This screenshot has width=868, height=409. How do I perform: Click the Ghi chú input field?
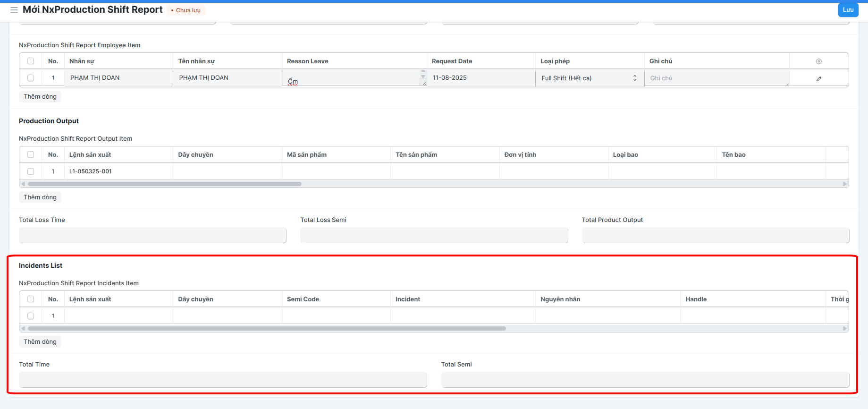(717, 78)
